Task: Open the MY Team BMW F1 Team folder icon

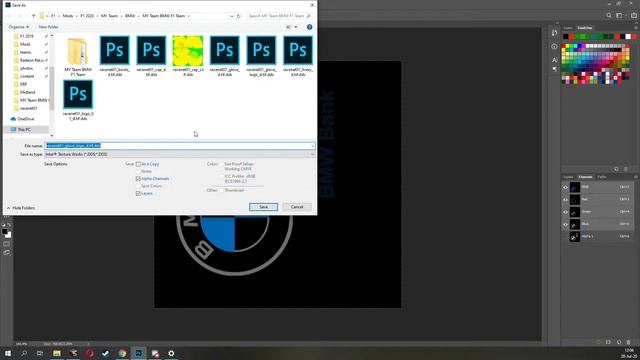Action: (x=78, y=51)
